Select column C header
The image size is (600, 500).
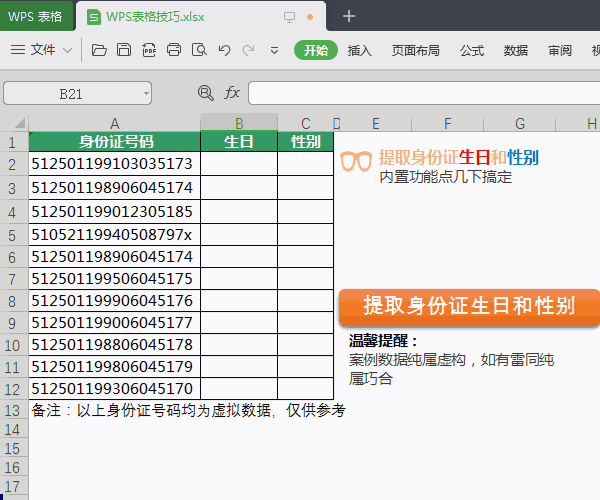coord(305,123)
